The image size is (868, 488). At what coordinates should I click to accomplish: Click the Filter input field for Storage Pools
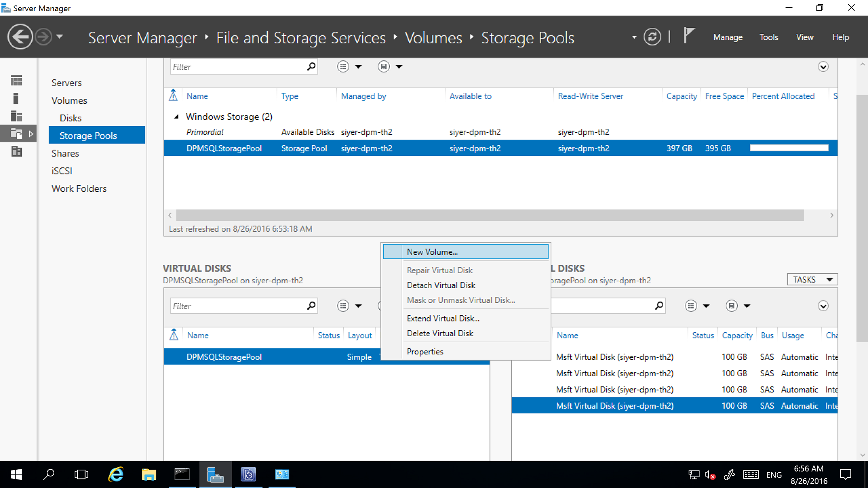[238, 67]
